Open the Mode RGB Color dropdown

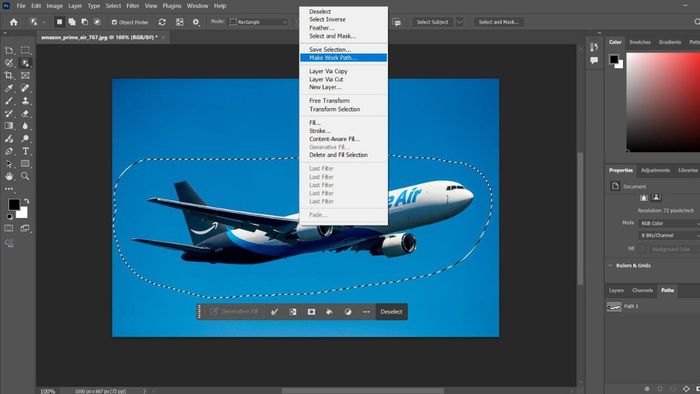coord(669,223)
